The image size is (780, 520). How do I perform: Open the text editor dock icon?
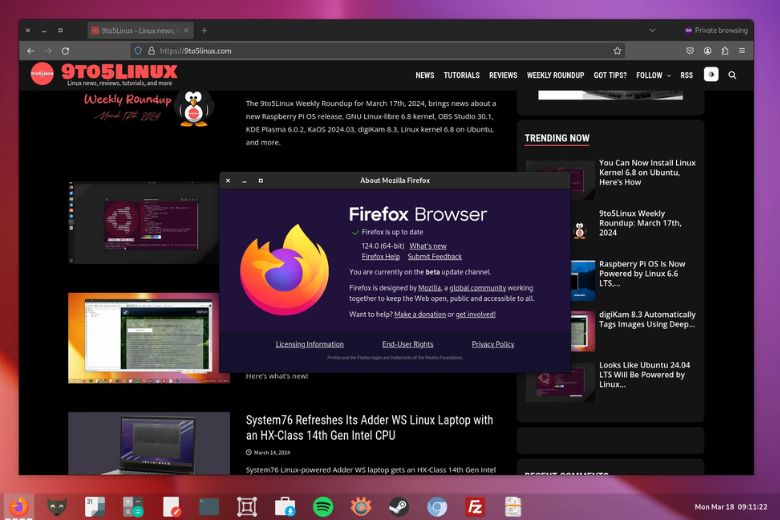point(171,507)
